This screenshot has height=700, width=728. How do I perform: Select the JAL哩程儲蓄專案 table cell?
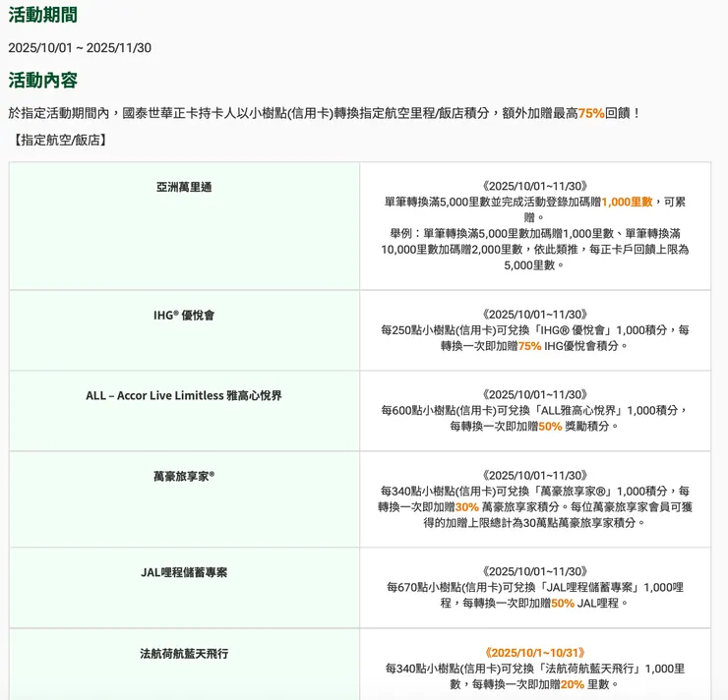(184, 588)
